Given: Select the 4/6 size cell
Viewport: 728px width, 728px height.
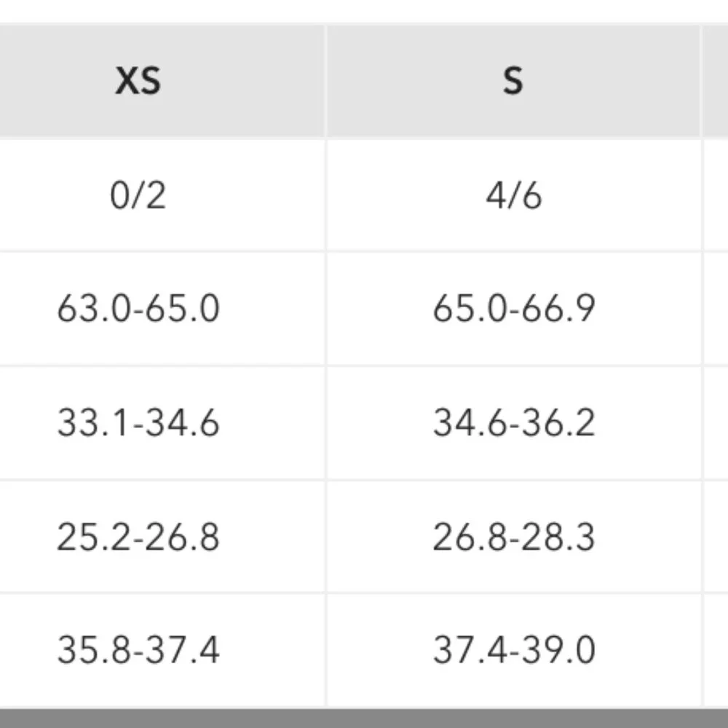Looking at the screenshot, I should [x=513, y=195].
